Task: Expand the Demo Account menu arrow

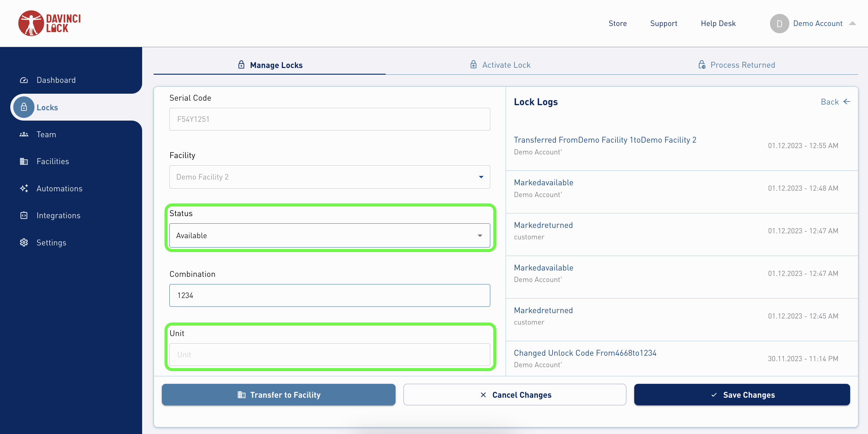Action: coord(852,23)
